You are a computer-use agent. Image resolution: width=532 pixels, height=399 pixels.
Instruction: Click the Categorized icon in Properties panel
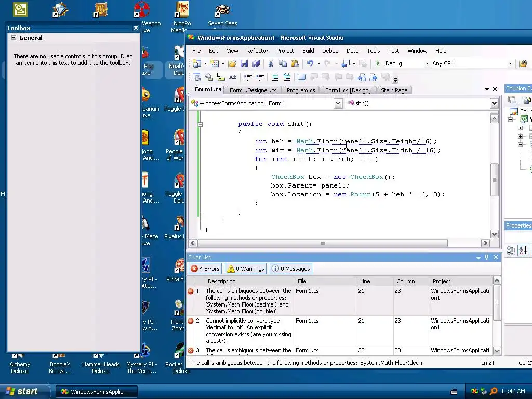pos(511,250)
